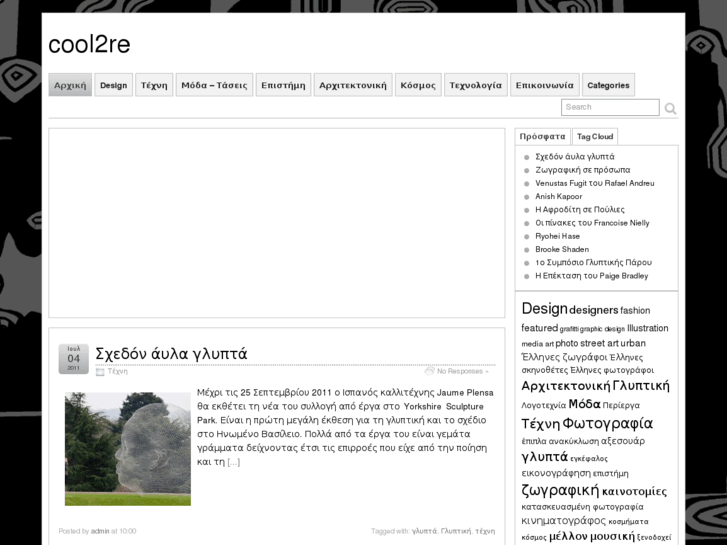Image resolution: width=727 pixels, height=545 pixels.
Task: Select the κινηματογράφος tag
Action: tap(564, 521)
